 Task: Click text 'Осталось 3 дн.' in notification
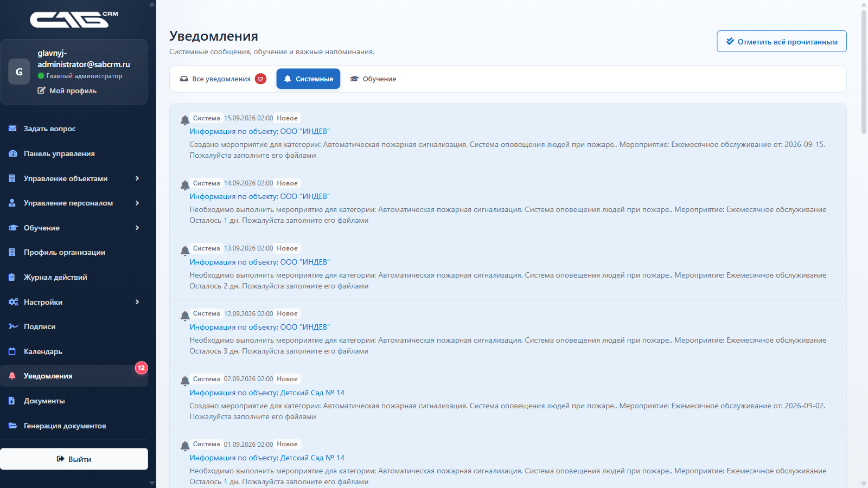coord(215,351)
